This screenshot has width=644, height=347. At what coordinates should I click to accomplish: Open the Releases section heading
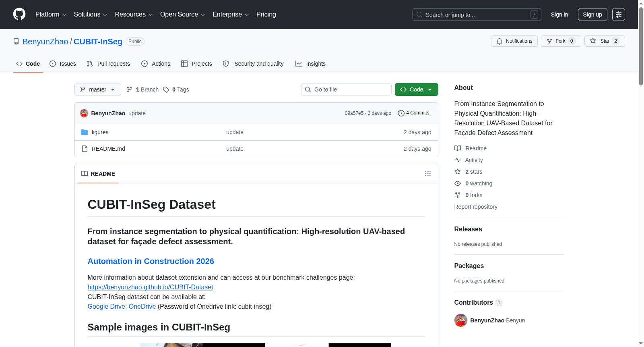click(468, 229)
